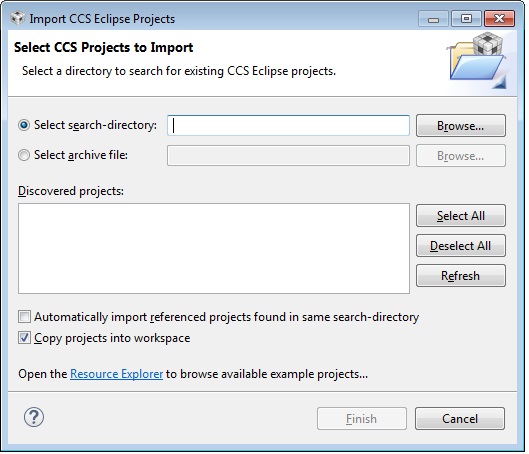Uncheck Copy projects into workspace
This screenshot has width=529, height=454.
pyautogui.click(x=24, y=338)
